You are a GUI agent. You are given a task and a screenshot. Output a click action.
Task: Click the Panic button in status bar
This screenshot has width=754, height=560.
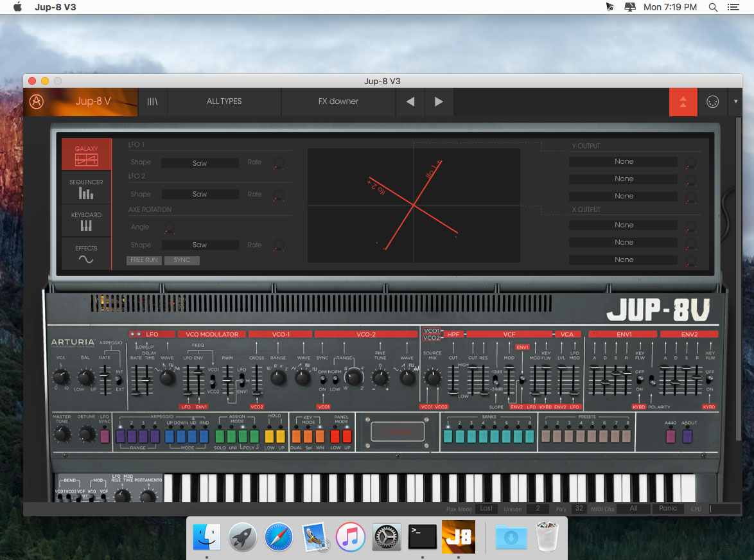pyautogui.click(x=667, y=509)
